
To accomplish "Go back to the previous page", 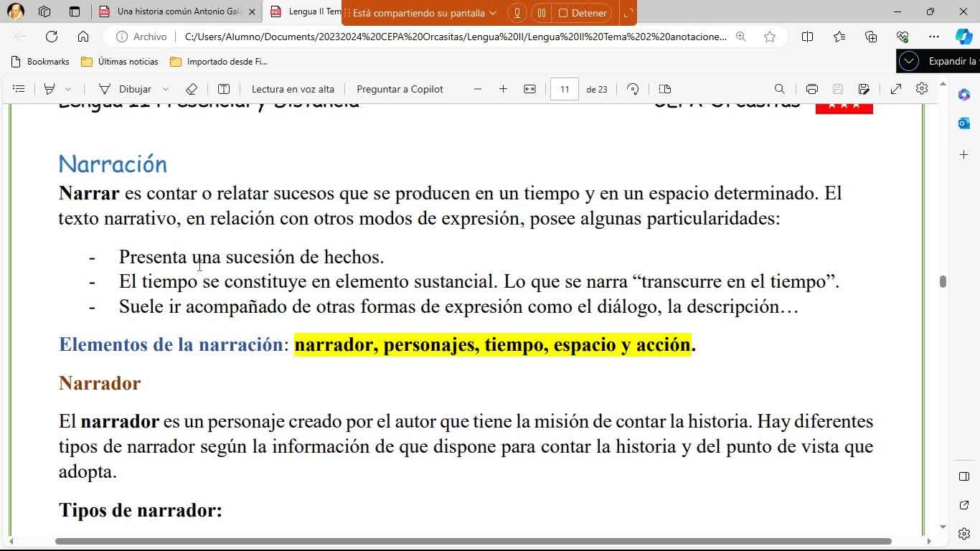I will point(20,37).
